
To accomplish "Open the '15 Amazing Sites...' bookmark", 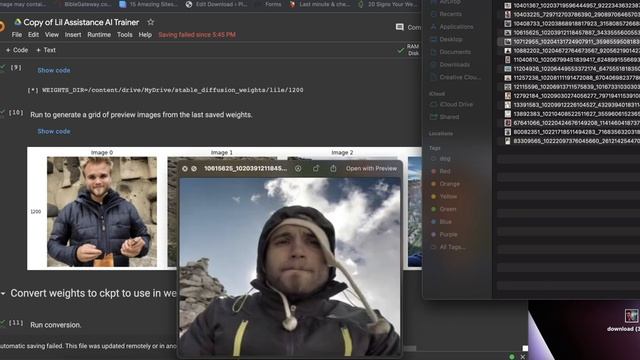I will point(149,4).
